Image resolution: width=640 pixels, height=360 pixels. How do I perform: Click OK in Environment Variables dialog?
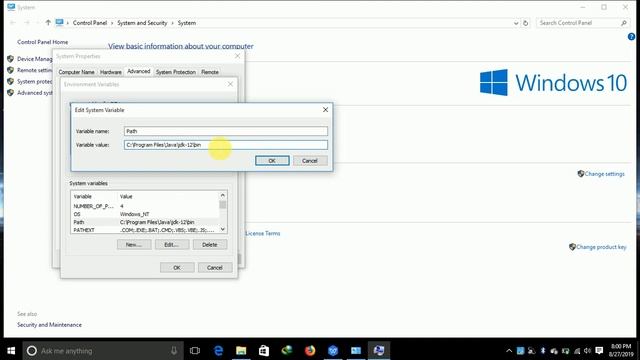coord(177,268)
